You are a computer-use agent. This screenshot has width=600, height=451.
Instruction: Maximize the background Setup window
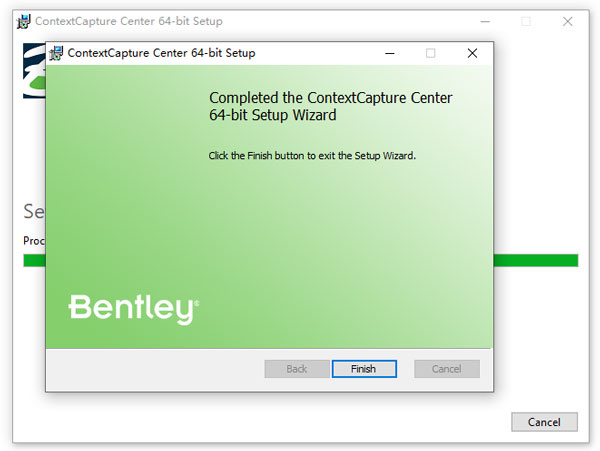tap(526, 21)
